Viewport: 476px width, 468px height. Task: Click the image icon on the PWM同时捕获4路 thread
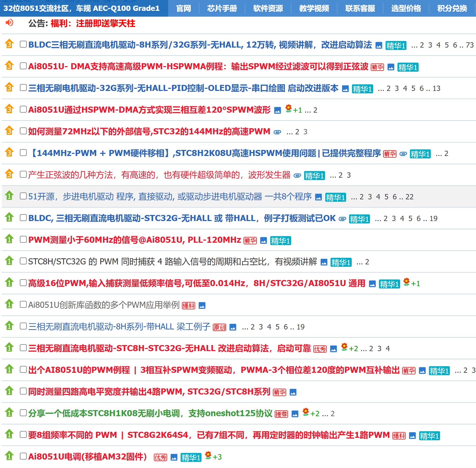point(324,262)
